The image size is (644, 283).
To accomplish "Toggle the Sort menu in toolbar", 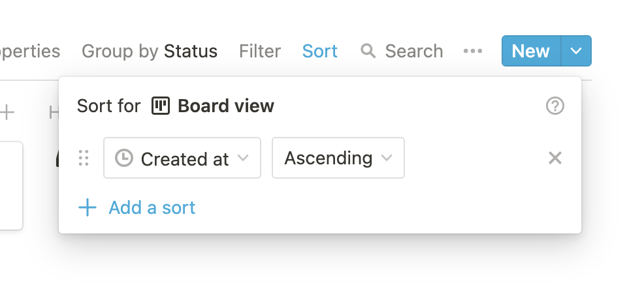I will click(x=320, y=51).
